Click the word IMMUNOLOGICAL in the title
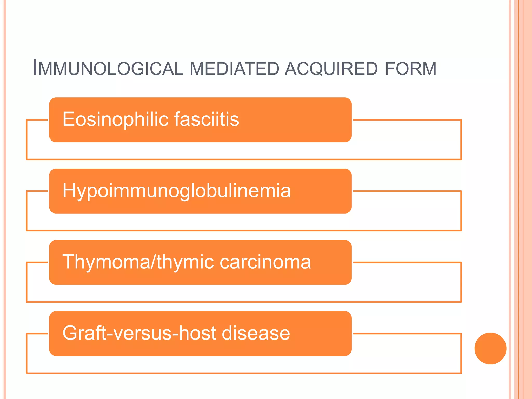This screenshot has width=532, height=399. tap(108, 69)
